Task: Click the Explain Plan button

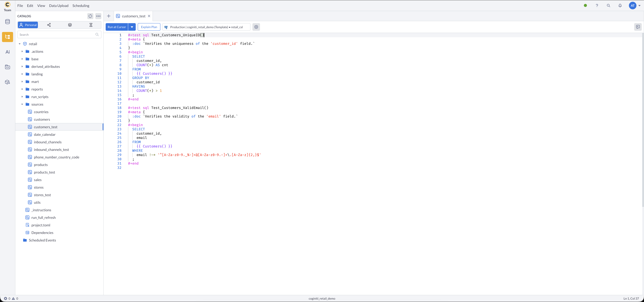Action: click(x=149, y=27)
